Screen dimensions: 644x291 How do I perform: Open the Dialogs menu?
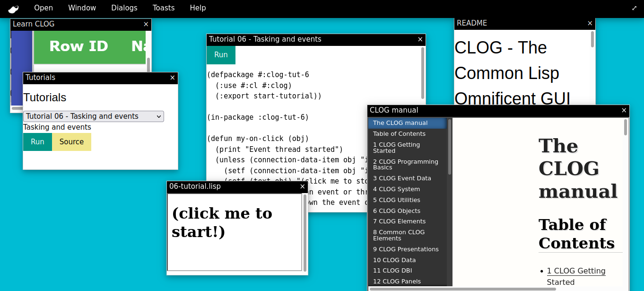pos(124,8)
